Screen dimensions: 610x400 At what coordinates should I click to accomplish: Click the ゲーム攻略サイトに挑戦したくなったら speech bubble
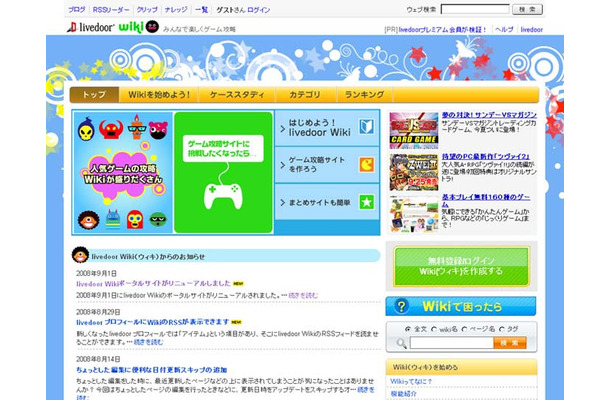pyautogui.click(x=223, y=149)
